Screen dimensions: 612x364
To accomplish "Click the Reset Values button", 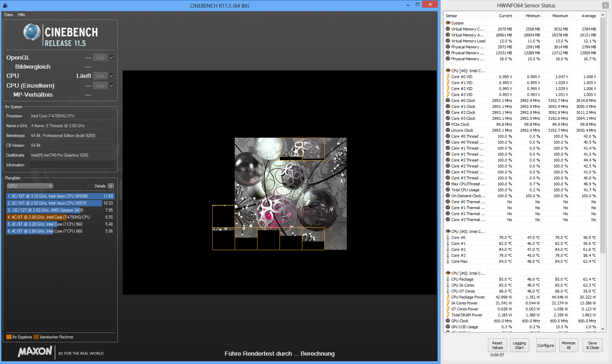I will pos(497,345).
